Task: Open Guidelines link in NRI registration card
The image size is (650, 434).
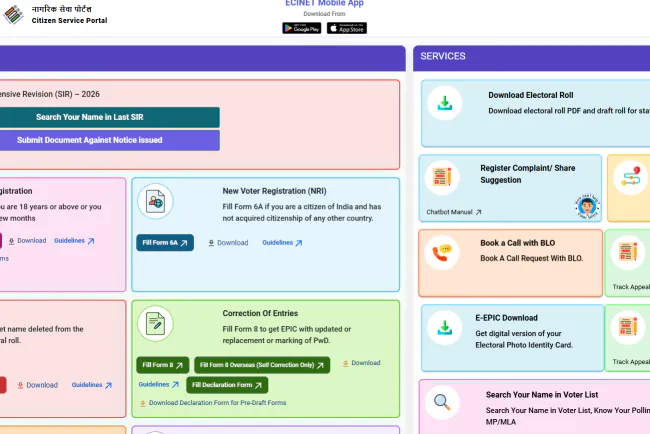Action: [x=282, y=243]
